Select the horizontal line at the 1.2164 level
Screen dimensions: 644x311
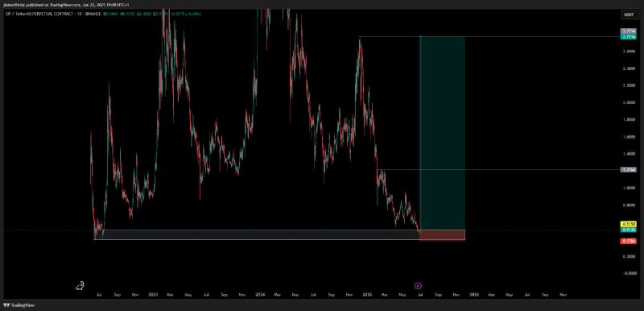pos(499,170)
